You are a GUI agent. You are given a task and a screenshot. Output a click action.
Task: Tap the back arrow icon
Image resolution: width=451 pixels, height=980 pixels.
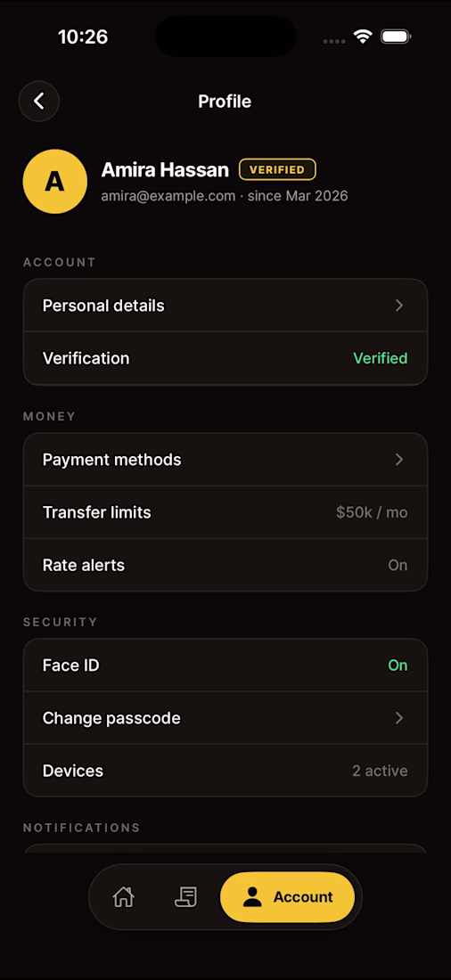39,101
